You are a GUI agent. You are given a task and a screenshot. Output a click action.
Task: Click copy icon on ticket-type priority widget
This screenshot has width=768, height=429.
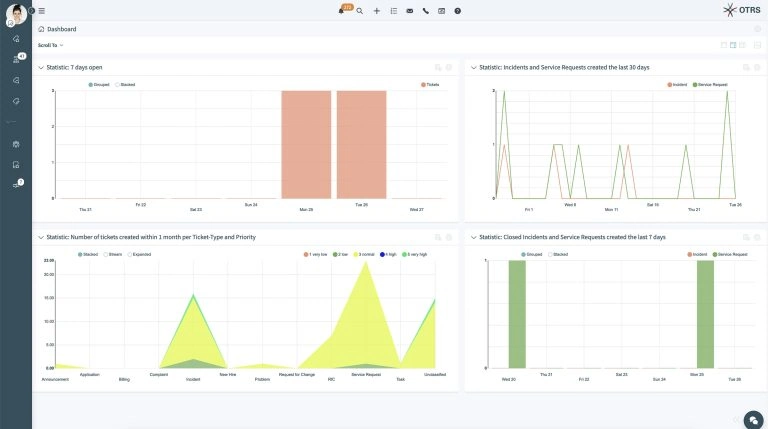pyautogui.click(x=438, y=237)
